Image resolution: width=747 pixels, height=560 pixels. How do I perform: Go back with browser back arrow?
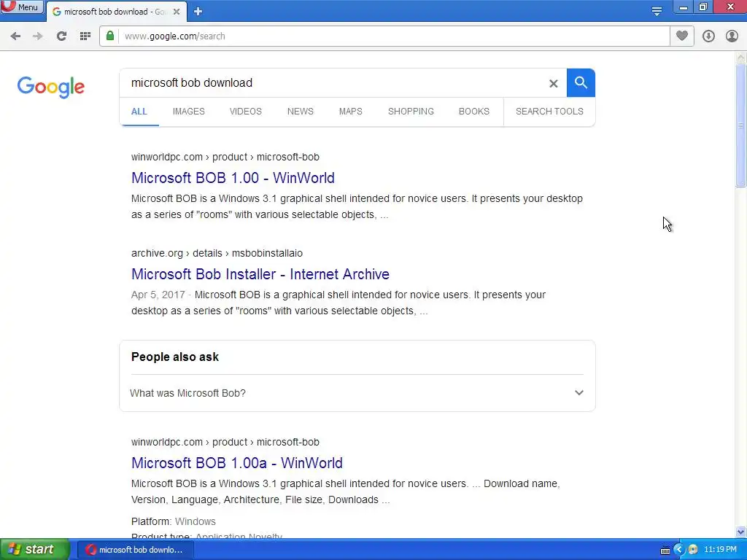[x=15, y=36]
